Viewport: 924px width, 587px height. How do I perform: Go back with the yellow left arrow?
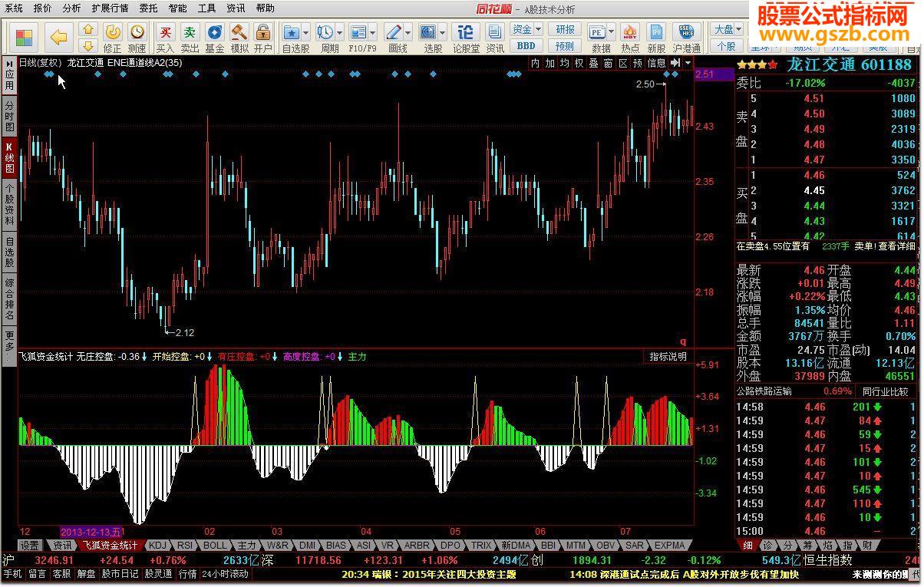click(59, 38)
